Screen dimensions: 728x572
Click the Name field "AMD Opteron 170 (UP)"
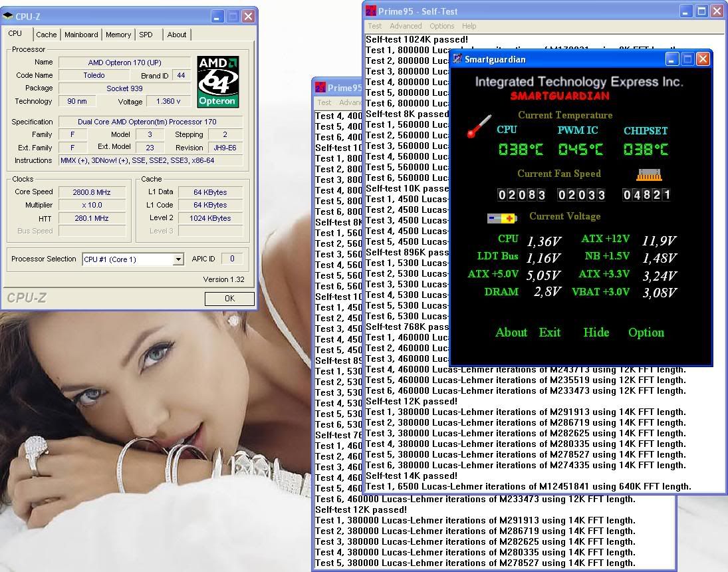click(x=125, y=63)
